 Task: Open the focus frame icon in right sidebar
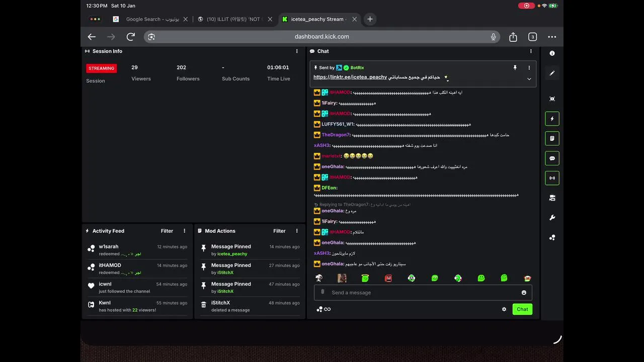(x=552, y=99)
